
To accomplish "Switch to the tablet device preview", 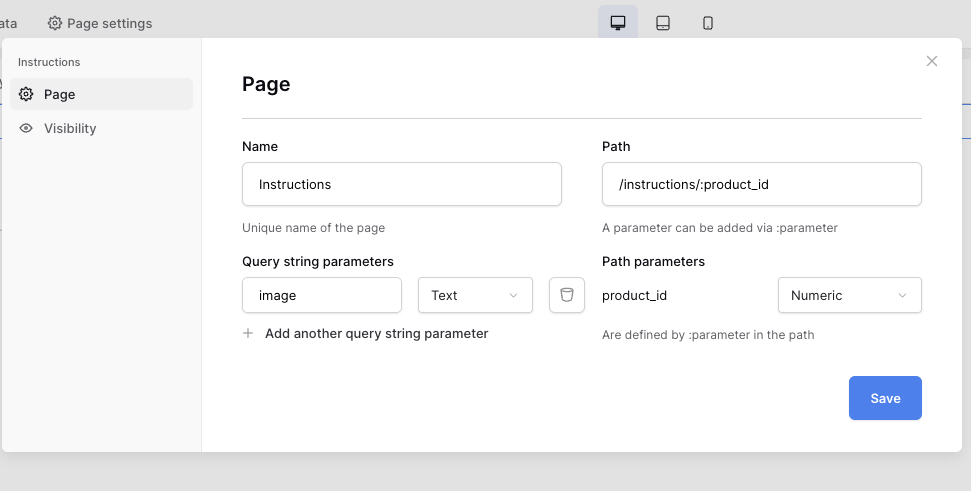I will click(663, 23).
